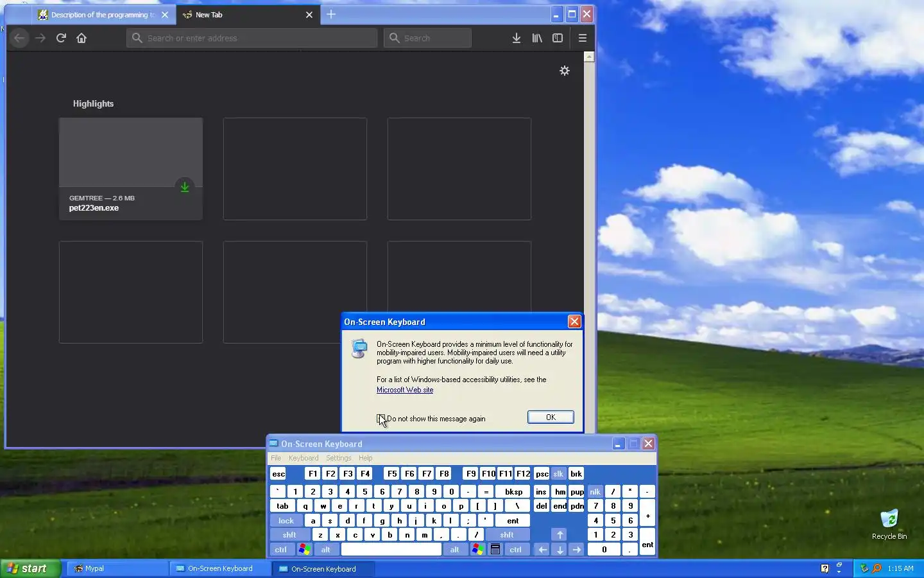Open the Start menu
Image resolution: width=924 pixels, height=578 pixels.
(30, 568)
